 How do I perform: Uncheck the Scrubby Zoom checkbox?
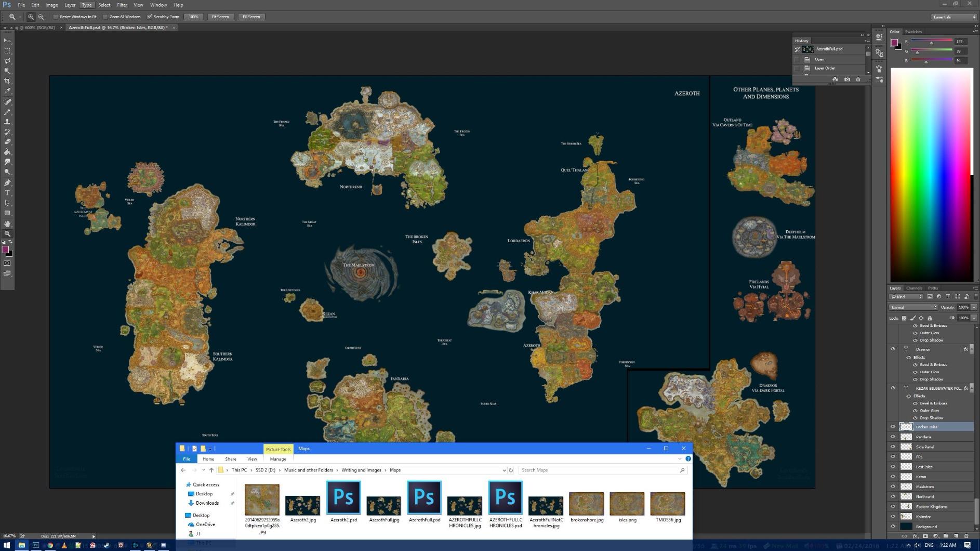tap(150, 17)
